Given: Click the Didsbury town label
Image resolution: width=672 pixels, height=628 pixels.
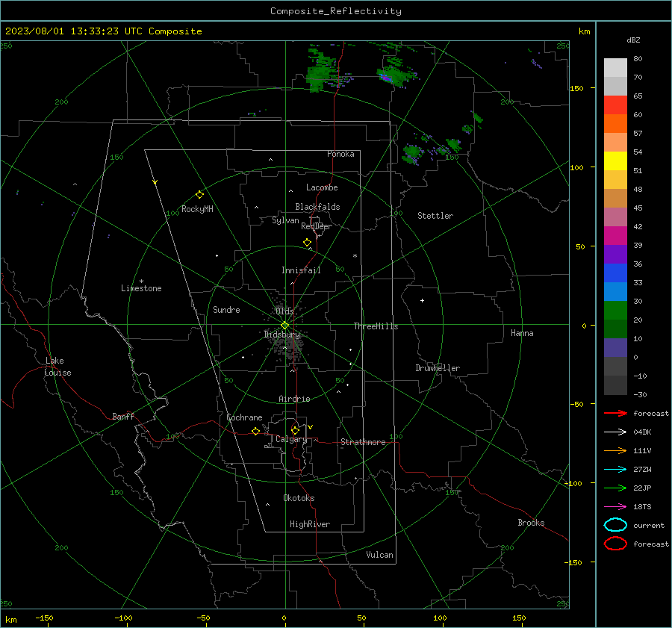Looking at the screenshot, I should pyautogui.click(x=281, y=335).
